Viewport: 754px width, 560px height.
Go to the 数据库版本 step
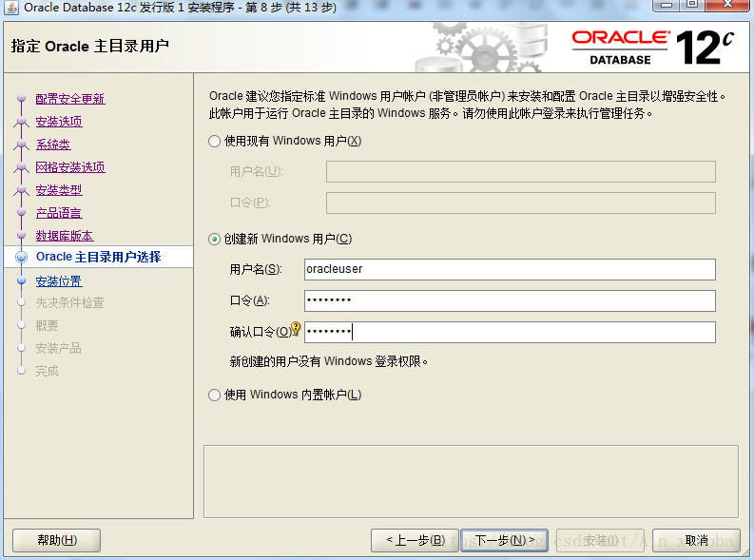pyautogui.click(x=65, y=236)
